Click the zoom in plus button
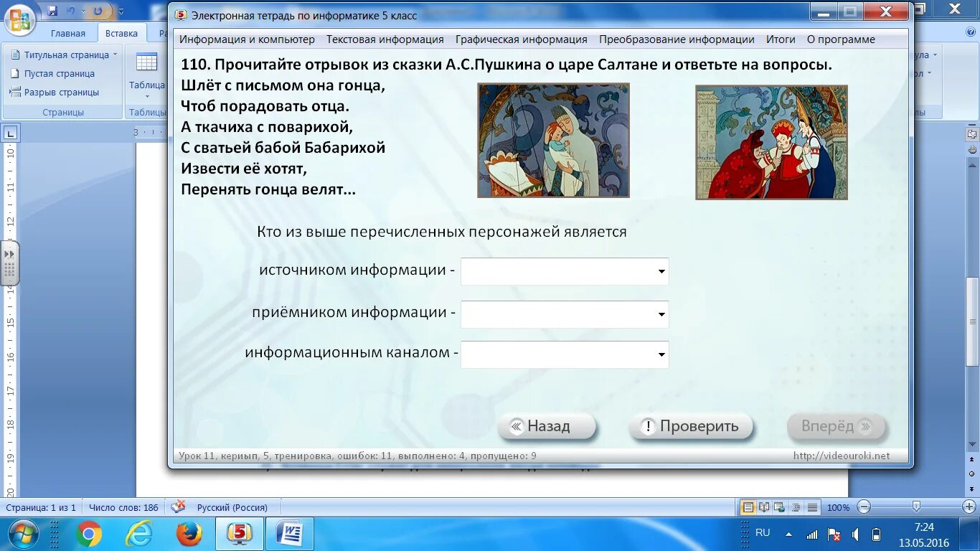This screenshot has width=980, height=551. (x=969, y=507)
